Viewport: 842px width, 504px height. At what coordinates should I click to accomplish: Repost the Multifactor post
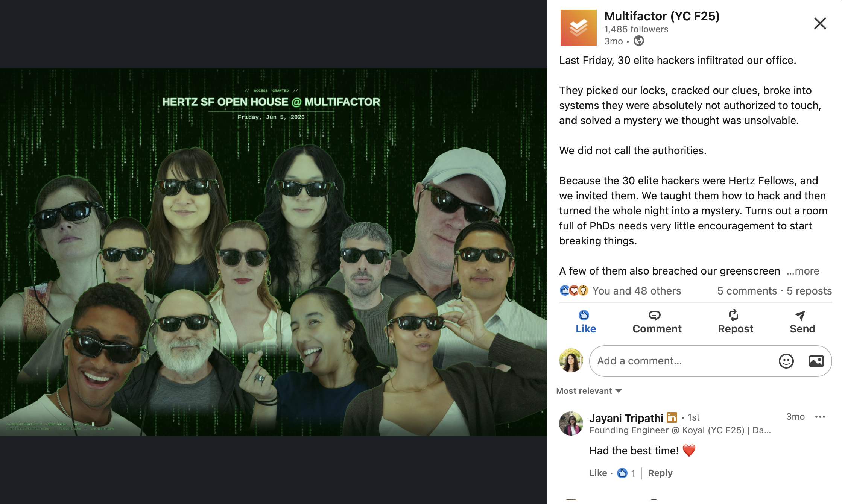[x=735, y=322]
